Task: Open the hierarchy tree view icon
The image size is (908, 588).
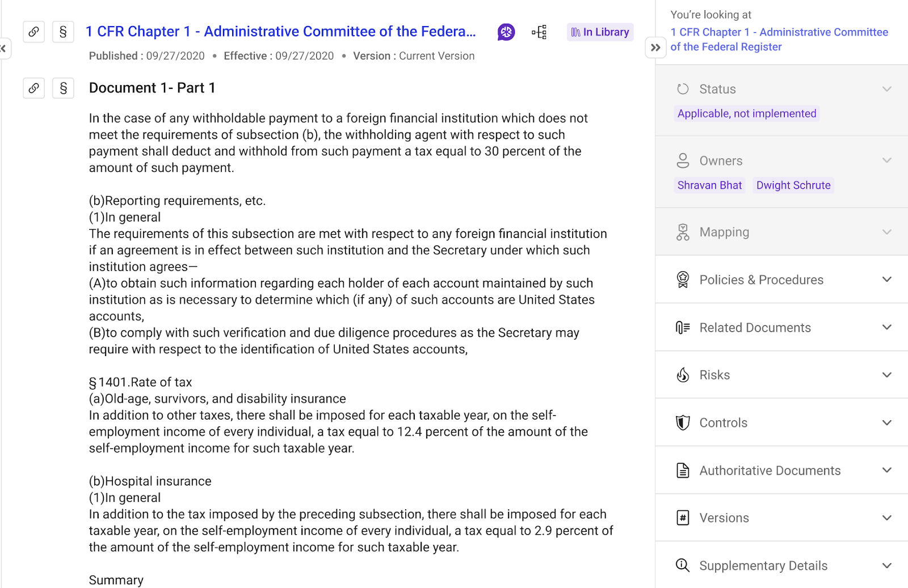Action: click(x=539, y=32)
